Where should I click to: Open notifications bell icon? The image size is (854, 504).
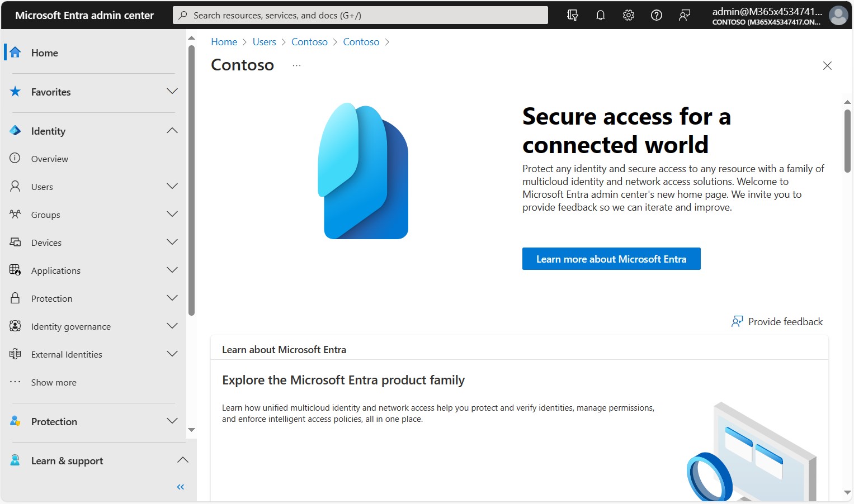pos(601,15)
